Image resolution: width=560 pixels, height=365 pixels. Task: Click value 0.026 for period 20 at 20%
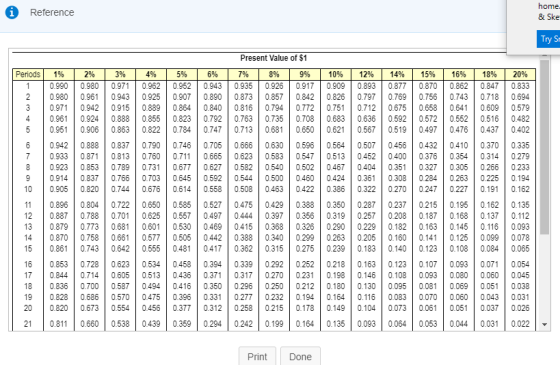(520, 308)
